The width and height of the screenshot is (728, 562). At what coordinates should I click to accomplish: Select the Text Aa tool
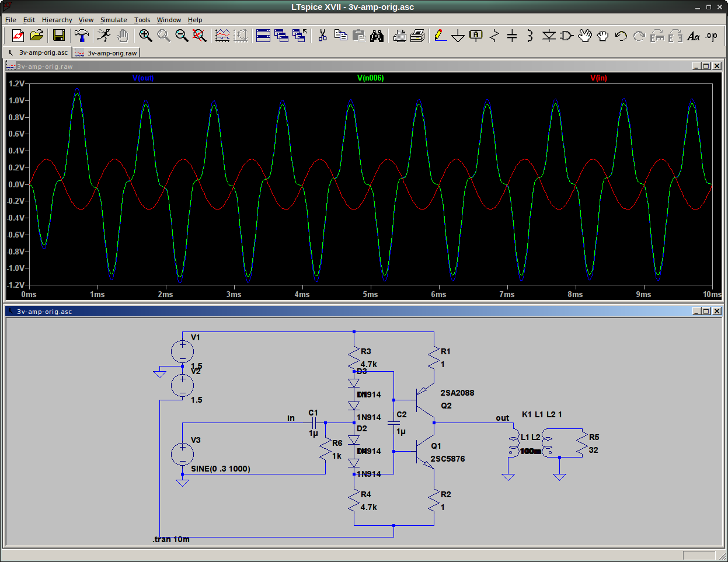click(x=694, y=36)
